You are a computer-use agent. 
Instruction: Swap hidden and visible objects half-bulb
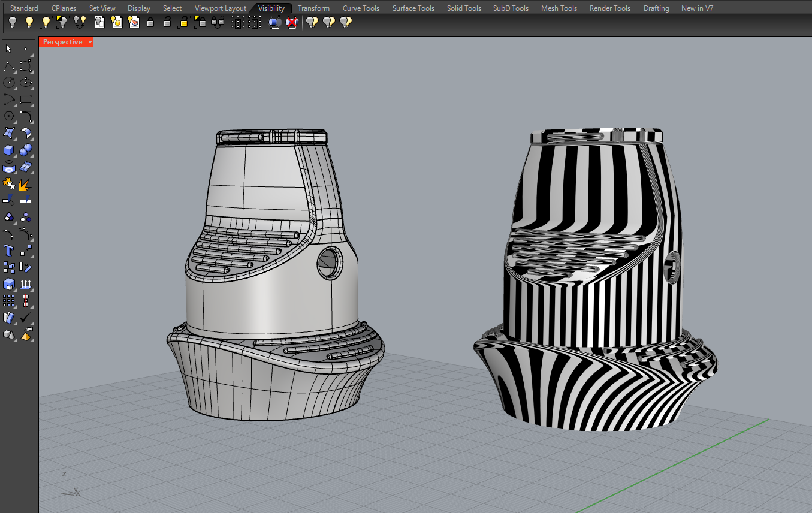62,23
